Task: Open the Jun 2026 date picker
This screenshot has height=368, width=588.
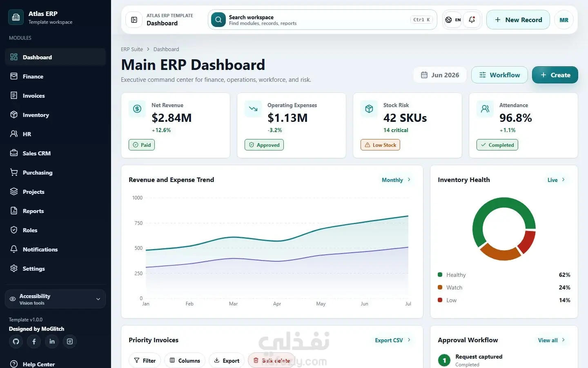Action: coord(440,75)
